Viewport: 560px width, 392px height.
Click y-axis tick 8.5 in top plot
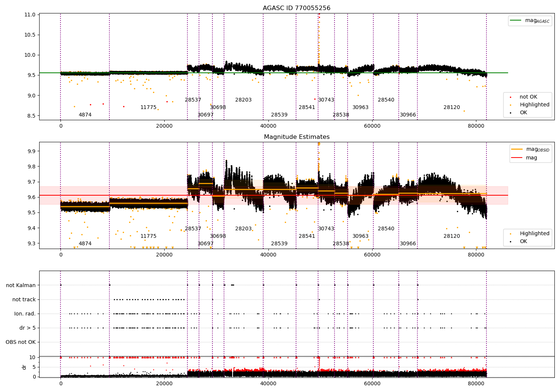32,115
